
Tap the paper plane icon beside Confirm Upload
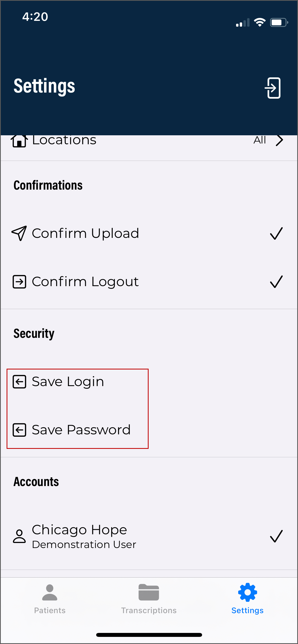(x=19, y=233)
